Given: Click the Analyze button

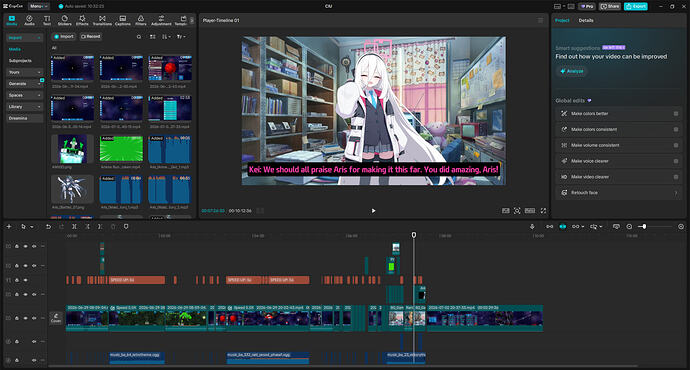Looking at the screenshot, I should (572, 71).
